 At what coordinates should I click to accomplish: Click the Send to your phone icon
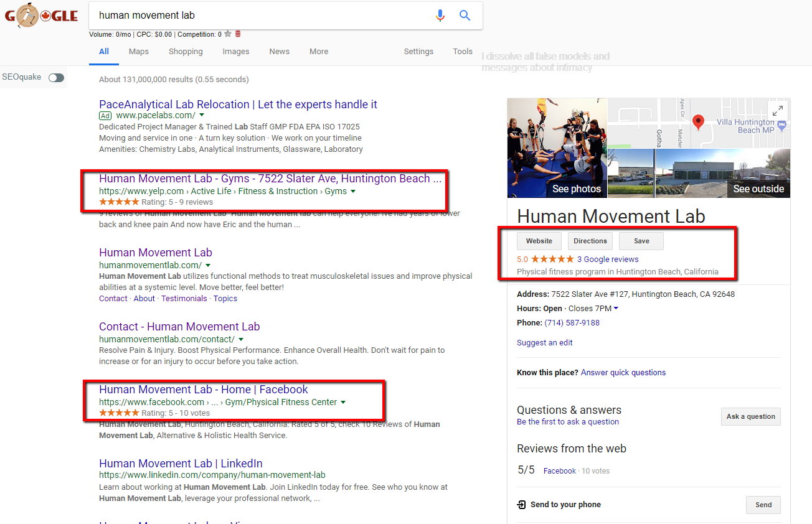521,505
